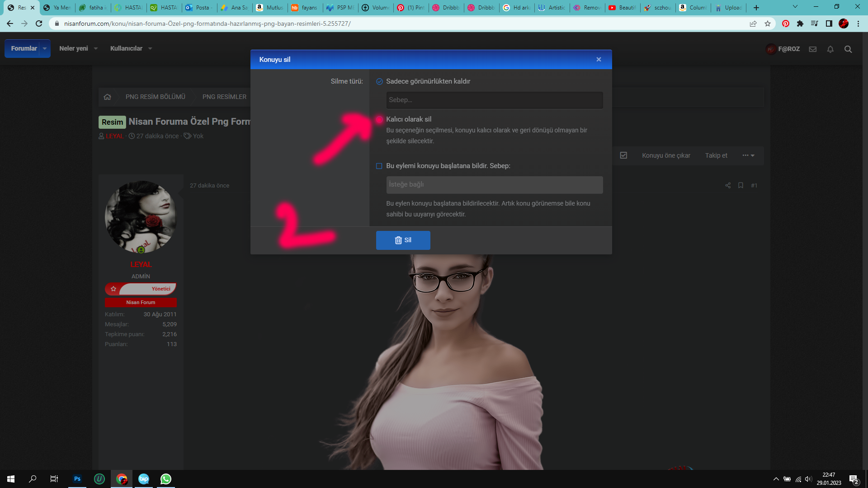Image resolution: width=868 pixels, height=488 pixels.
Task: Bookmark post using the bookmark icon
Action: coord(741,185)
